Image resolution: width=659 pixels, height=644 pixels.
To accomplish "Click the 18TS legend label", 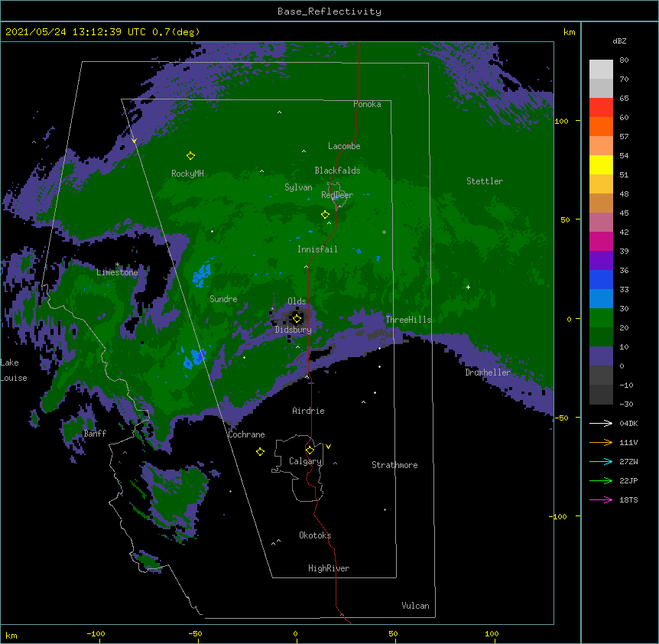I will click(x=628, y=499).
